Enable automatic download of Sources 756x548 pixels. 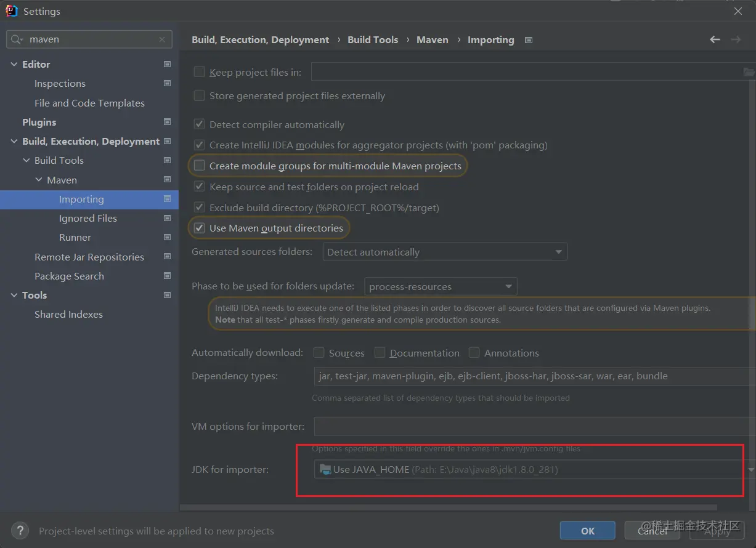point(319,353)
